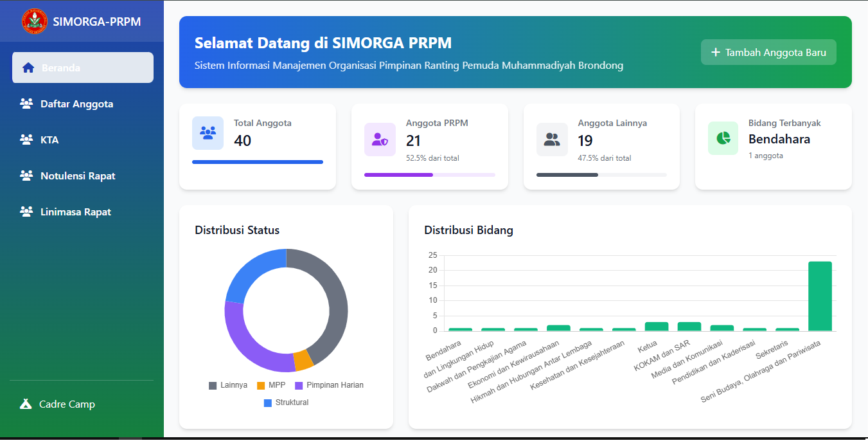Go to Linimasa Rapat page
This screenshot has width=868, height=443.
76,212
